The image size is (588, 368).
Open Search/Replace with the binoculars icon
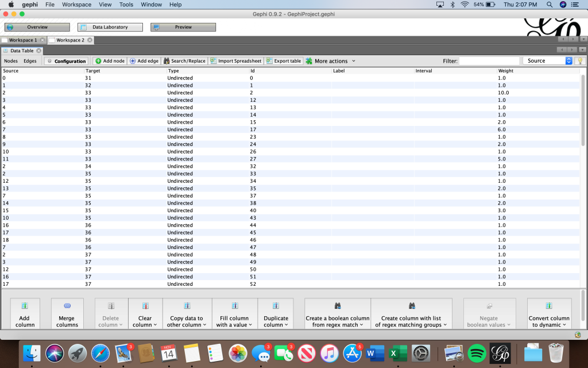[184, 61]
